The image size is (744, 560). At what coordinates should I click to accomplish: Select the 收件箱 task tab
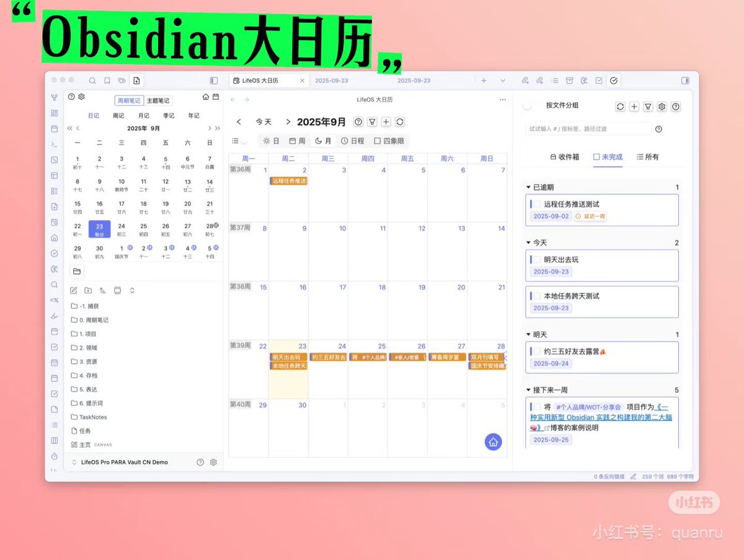pos(565,157)
